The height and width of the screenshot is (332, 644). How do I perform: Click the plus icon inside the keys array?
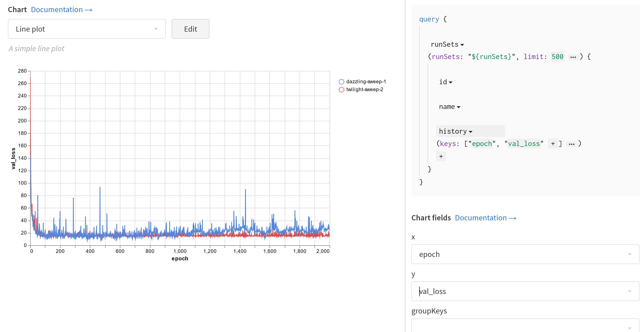tap(552, 144)
